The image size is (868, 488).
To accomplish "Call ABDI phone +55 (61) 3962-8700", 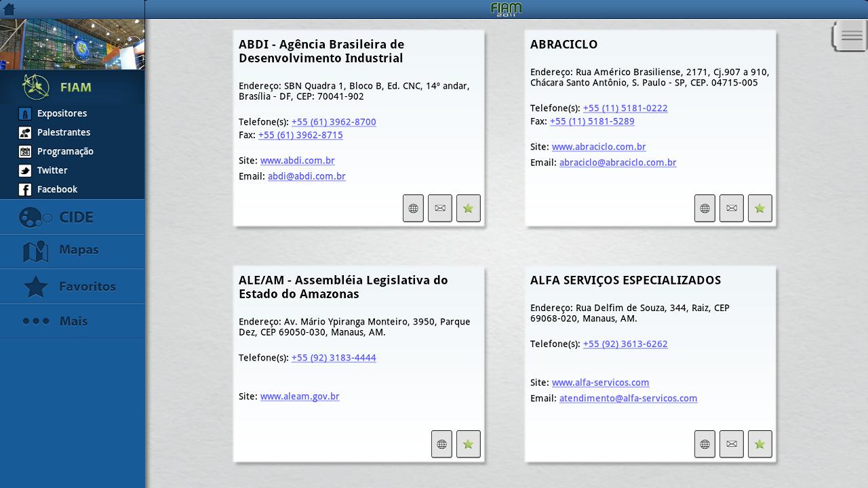I will coord(334,122).
